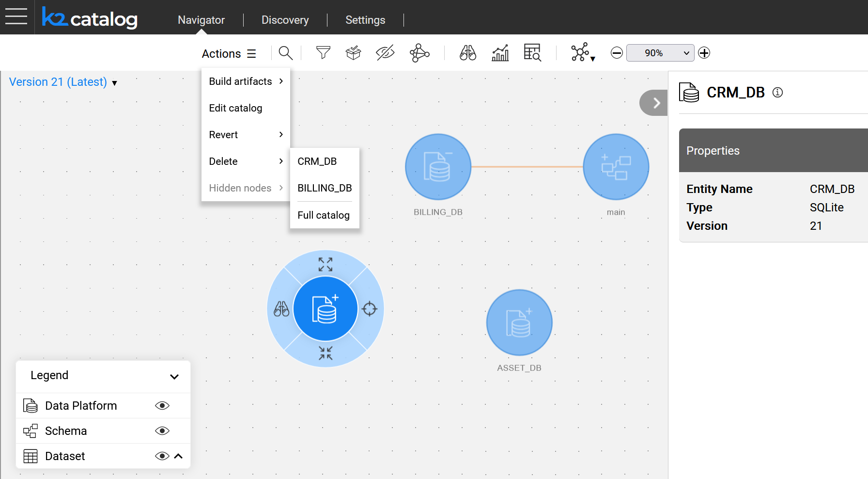
Task: Click the crossed-out eye hide icon
Action: click(385, 53)
